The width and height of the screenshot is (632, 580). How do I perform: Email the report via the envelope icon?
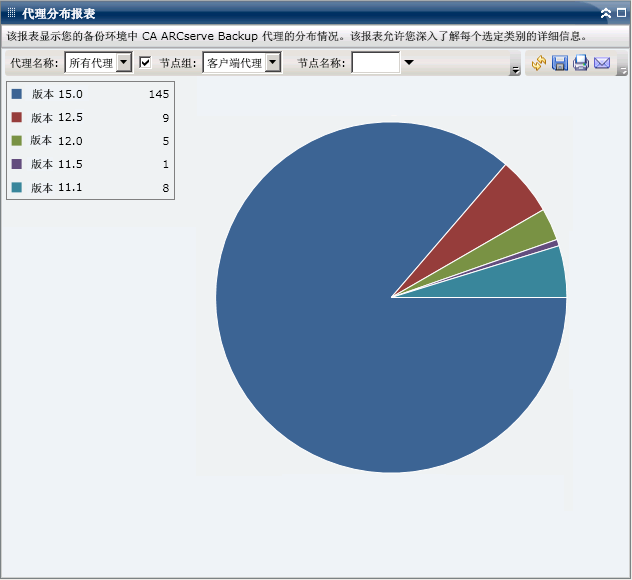point(602,63)
